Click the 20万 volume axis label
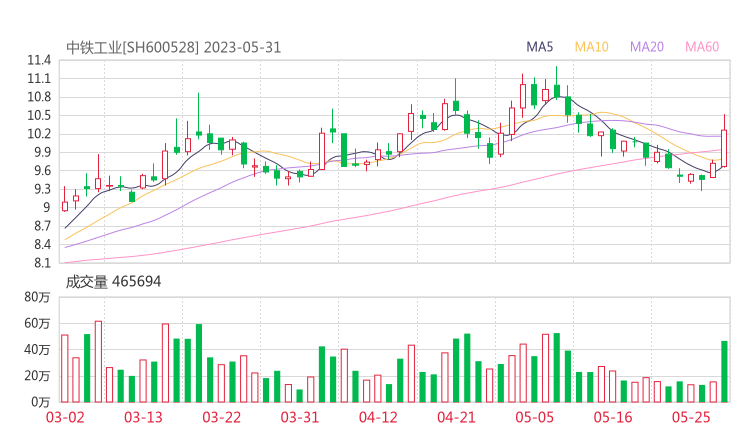740x440 pixels. point(37,376)
